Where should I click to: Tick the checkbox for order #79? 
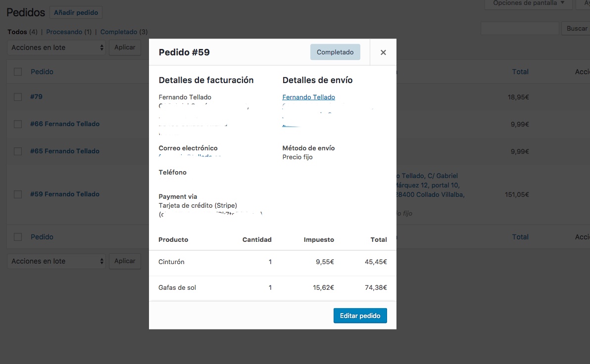point(18,96)
